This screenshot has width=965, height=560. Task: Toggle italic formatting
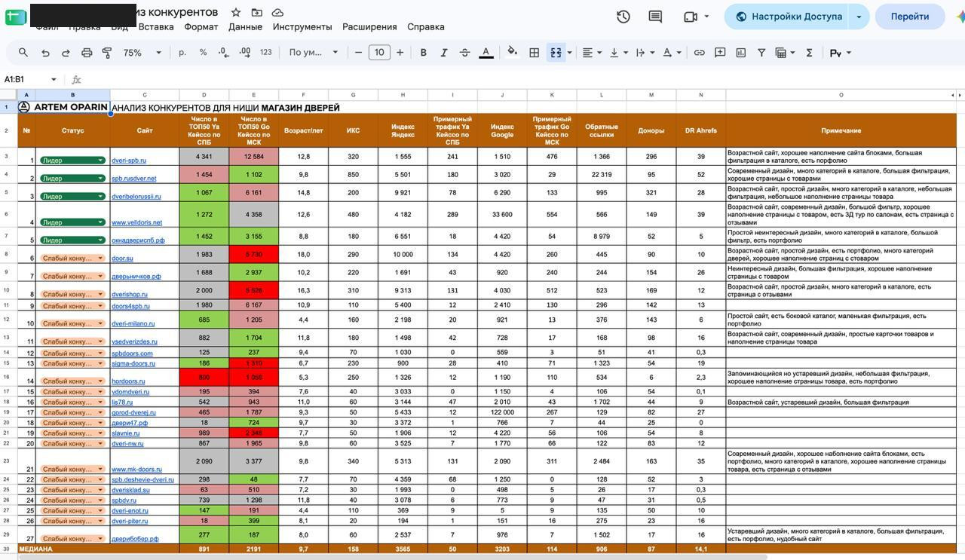coord(443,53)
